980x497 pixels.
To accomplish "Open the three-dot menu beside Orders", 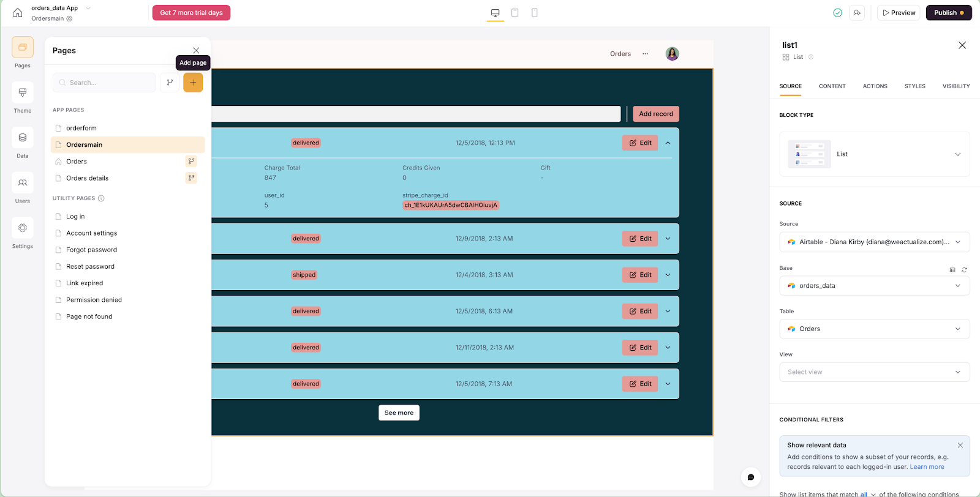I will (x=646, y=54).
